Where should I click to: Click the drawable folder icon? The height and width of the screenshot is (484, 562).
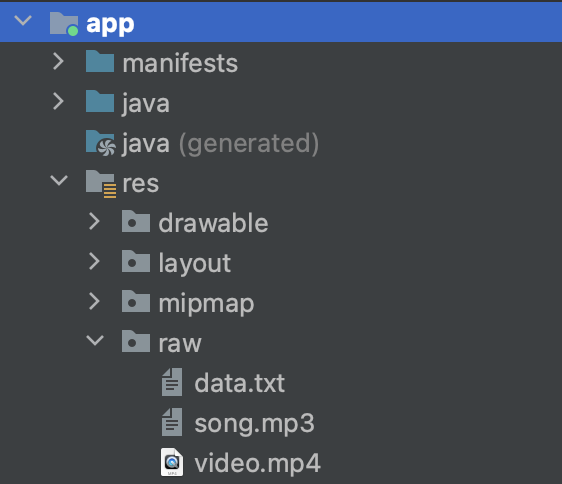pos(136,221)
